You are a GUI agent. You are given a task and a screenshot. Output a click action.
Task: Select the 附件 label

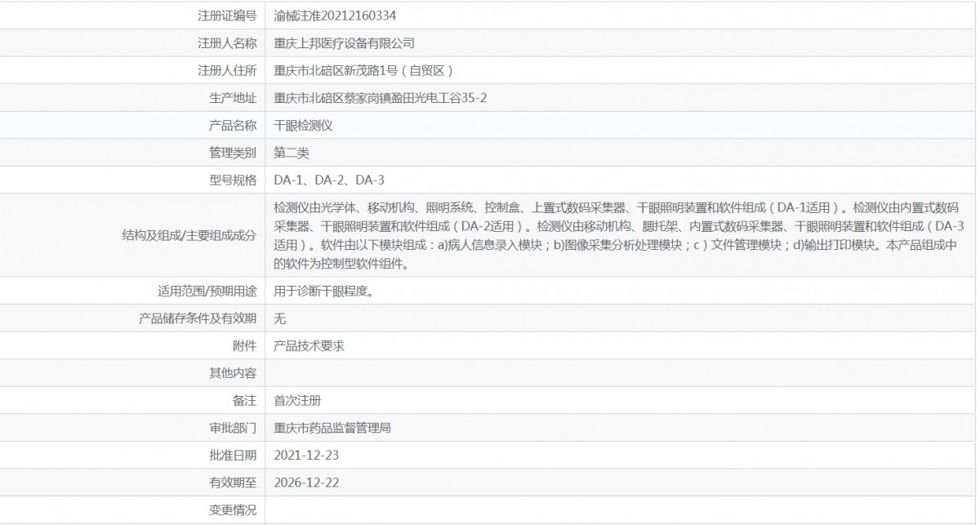[x=245, y=346]
